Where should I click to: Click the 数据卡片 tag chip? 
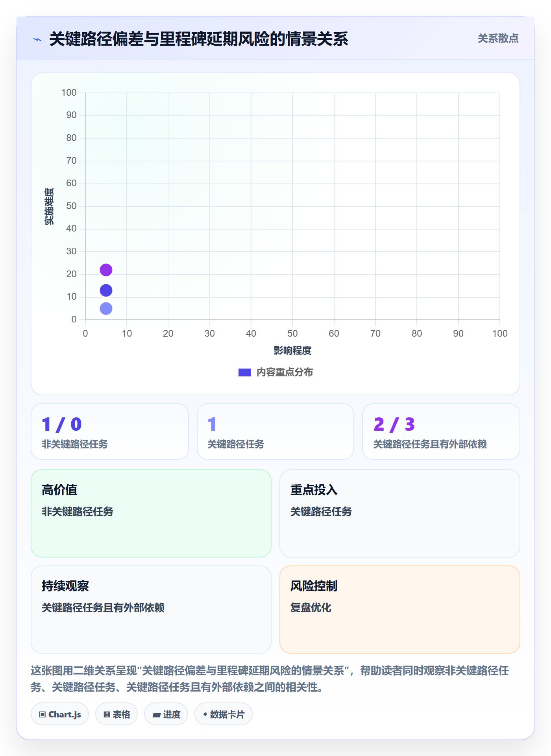click(x=224, y=714)
